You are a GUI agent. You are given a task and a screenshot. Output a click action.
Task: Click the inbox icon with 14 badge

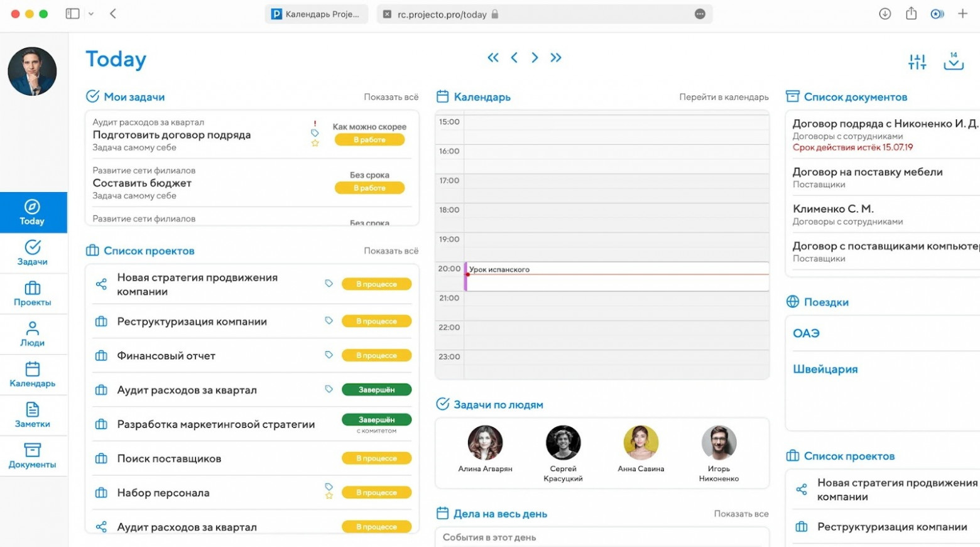(x=953, y=62)
